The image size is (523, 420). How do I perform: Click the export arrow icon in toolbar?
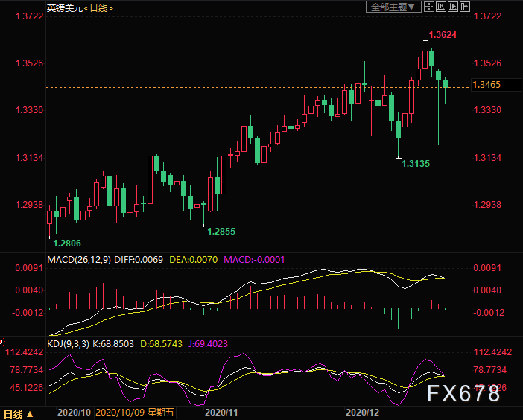click(x=465, y=7)
